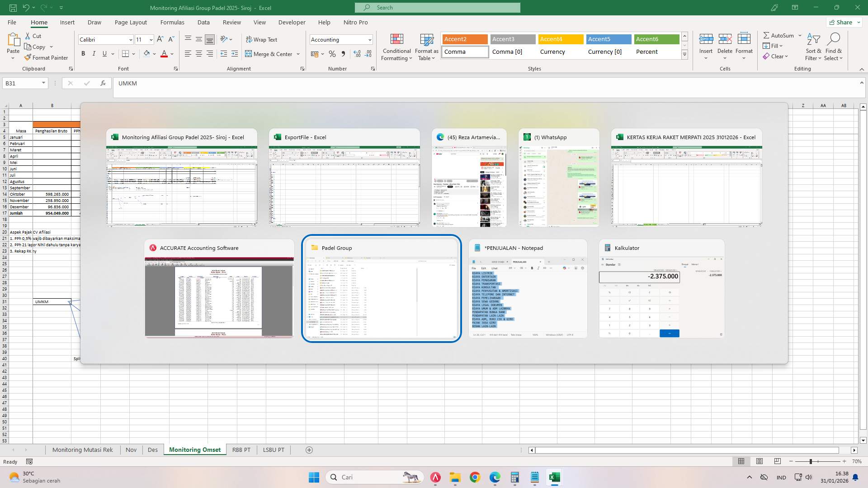Open the font size dropdown
Image resolution: width=868 pixels, height=488 pixels.
pyautogui.click(x=150, y=40)
